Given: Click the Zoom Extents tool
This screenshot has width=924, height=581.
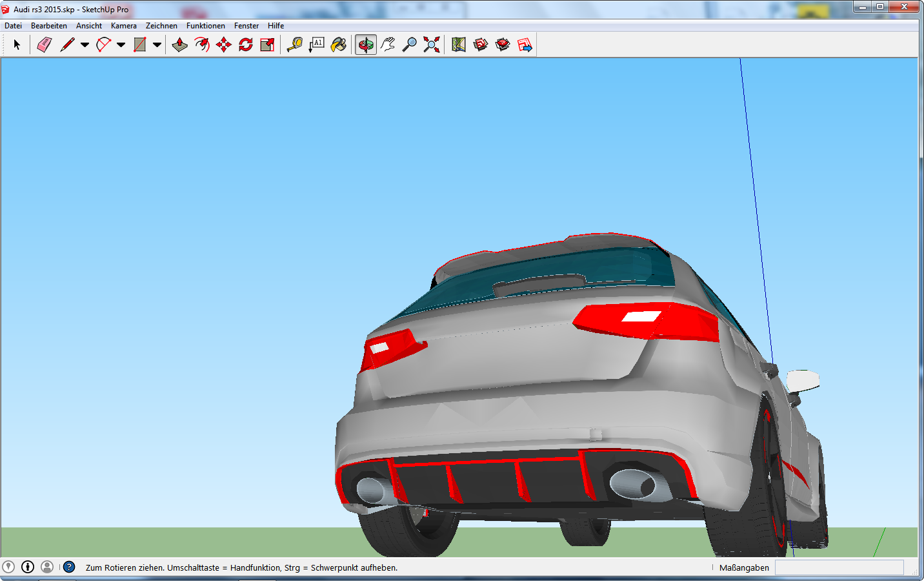Looking at the screenshot, I should 432,45.
